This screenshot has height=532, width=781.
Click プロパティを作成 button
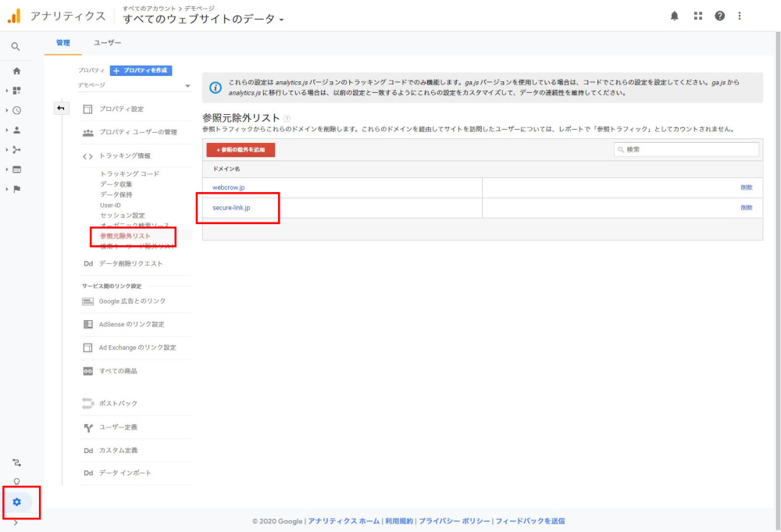[141, 70]
